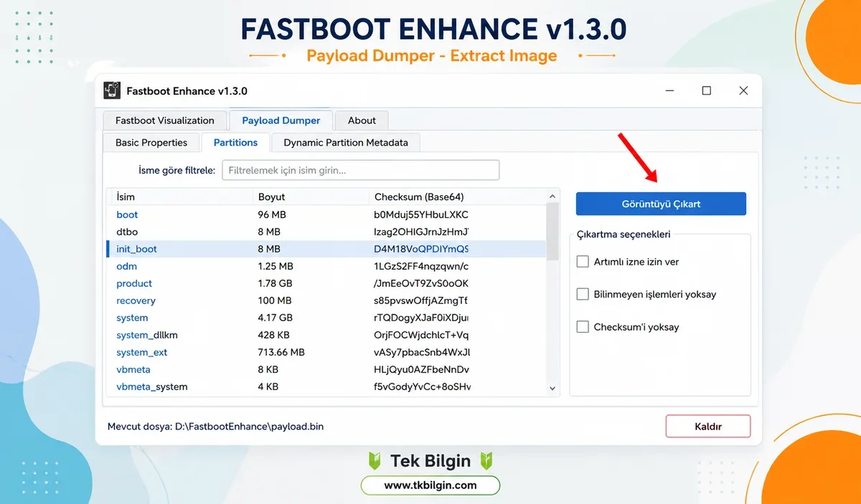This screenshot has height=504, width=861.
Task: Select the init_boot partition row
Action: point(326,249)
